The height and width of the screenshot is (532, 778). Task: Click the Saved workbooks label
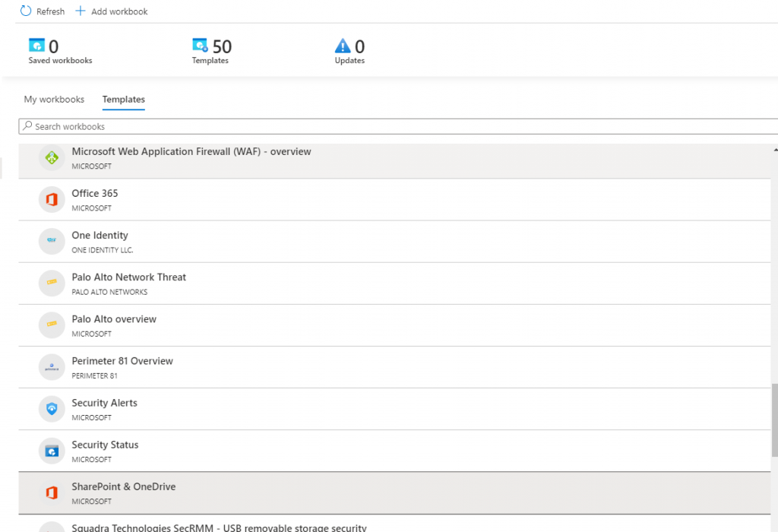coord(60,60)
